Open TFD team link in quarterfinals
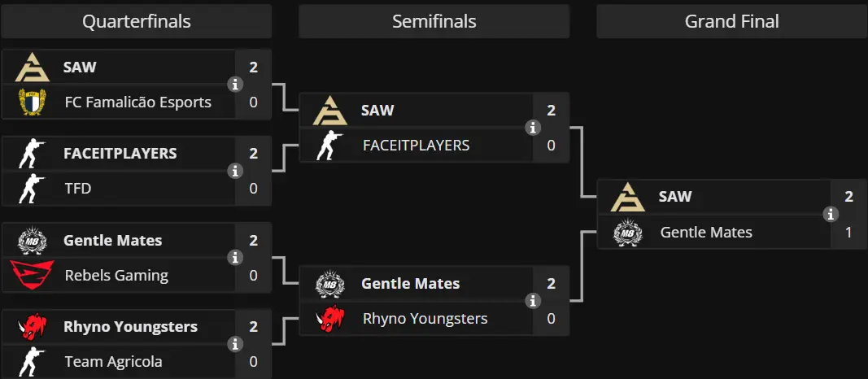The image size is (868, 379). point(78,189)
